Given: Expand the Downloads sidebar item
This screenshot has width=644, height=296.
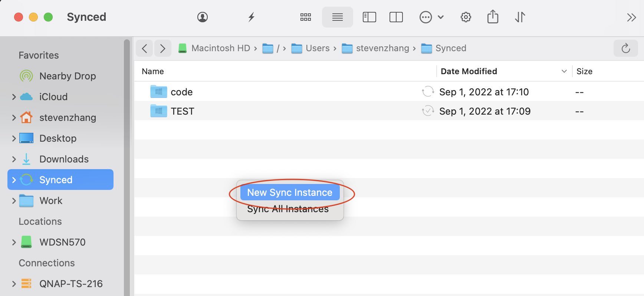Looking at the screenshot, I should [14, 159].
